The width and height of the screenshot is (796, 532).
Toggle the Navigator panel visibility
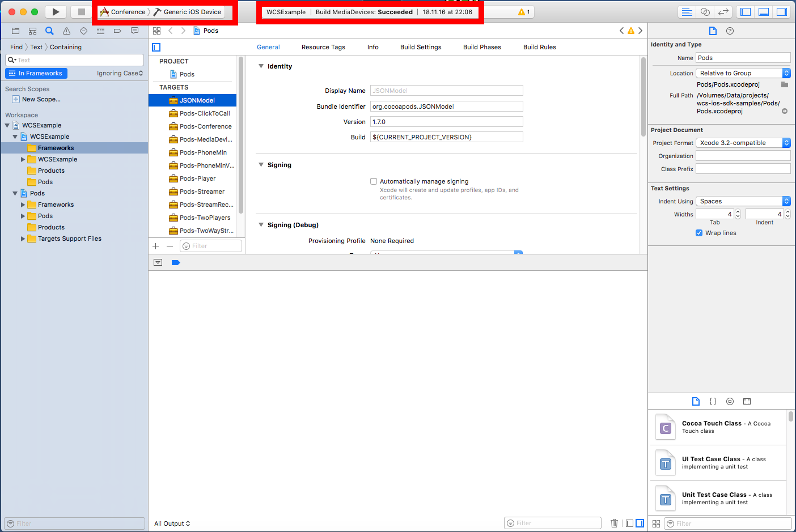(x=746, y=12)
